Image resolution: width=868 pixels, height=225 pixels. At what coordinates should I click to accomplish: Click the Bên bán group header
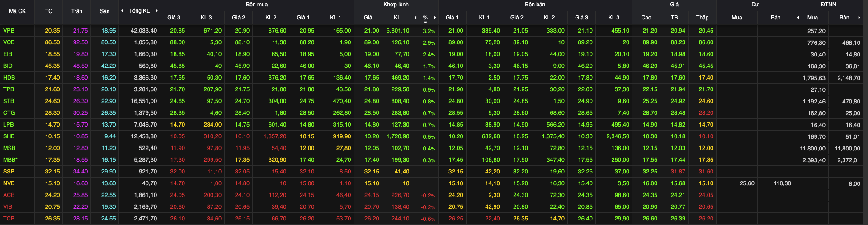[535, 5]
